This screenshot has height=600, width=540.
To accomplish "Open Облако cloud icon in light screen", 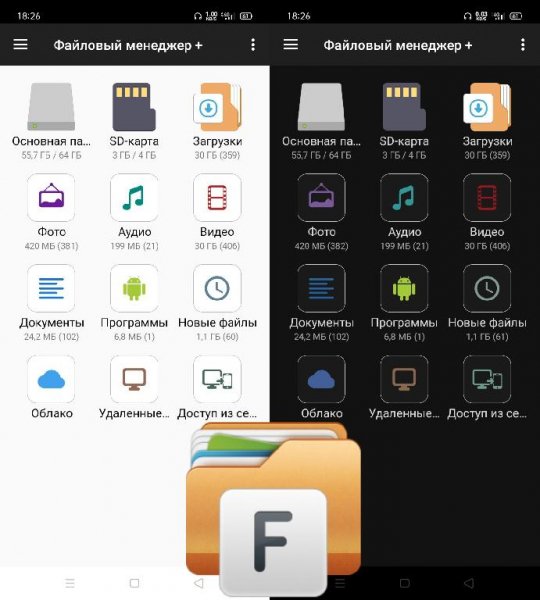I will click(x=51, y=379).
